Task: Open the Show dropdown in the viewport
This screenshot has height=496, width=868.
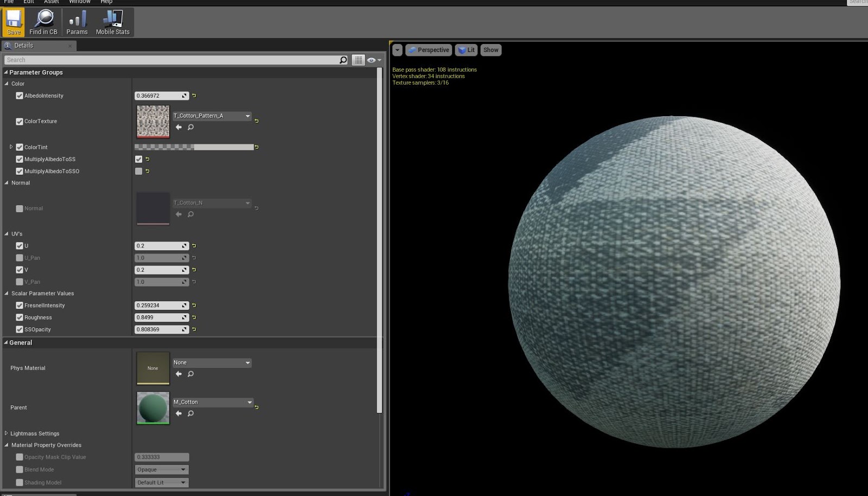Action: pos(490,50)
